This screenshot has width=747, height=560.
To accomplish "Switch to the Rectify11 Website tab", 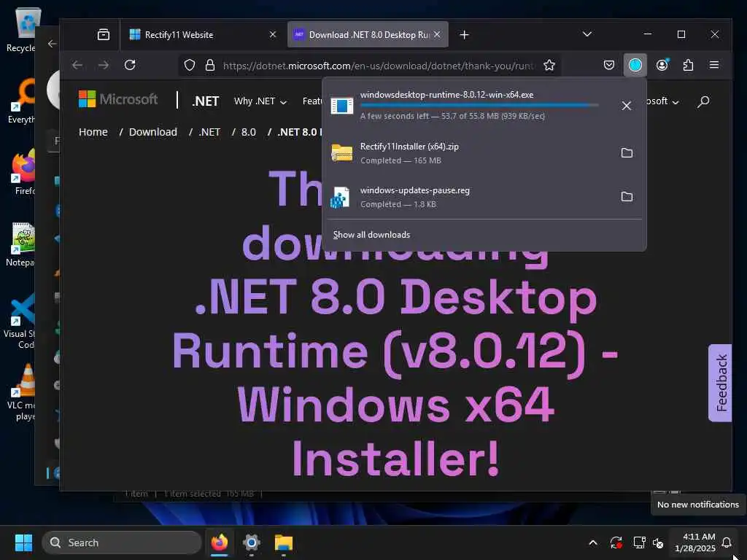I will tap(201, 35).
